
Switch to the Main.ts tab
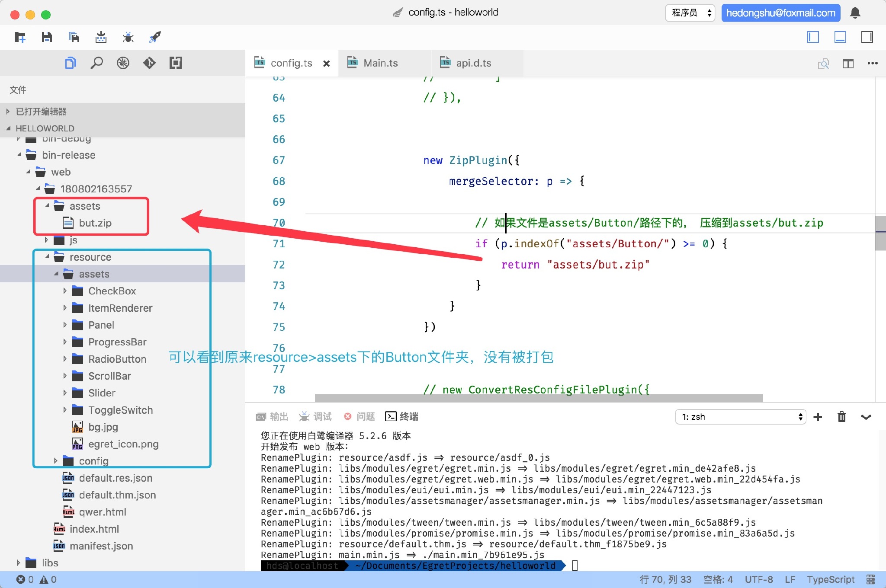[x=380, y=63]
